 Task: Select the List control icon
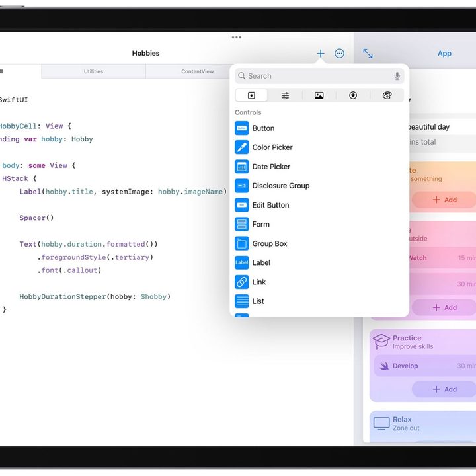(x=242, y=301)
